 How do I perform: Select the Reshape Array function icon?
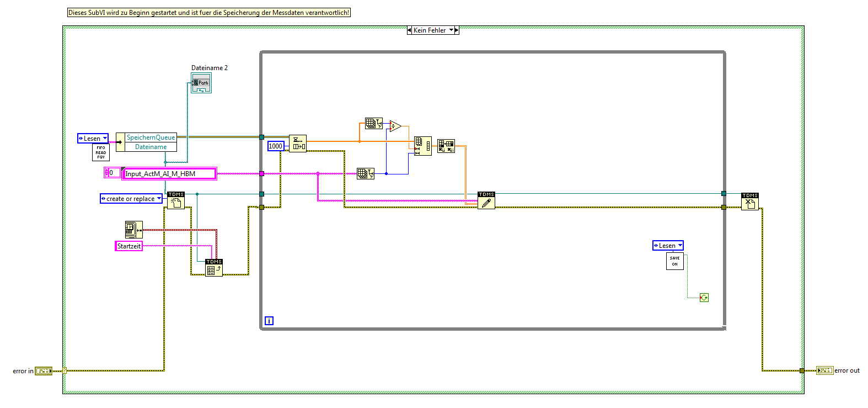(423, 146)
